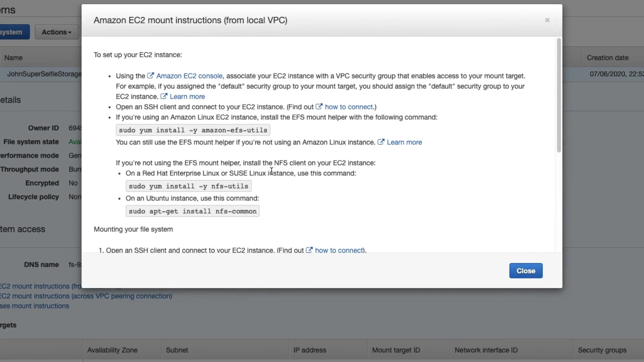Click the Creation date column header
644x362 pixels.
point(607,58)
